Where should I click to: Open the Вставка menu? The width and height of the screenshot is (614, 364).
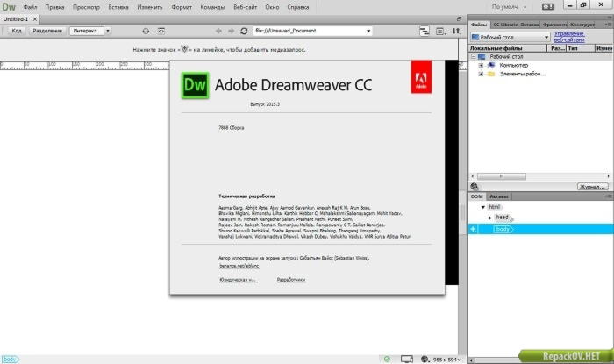click(x=118, y=7)
